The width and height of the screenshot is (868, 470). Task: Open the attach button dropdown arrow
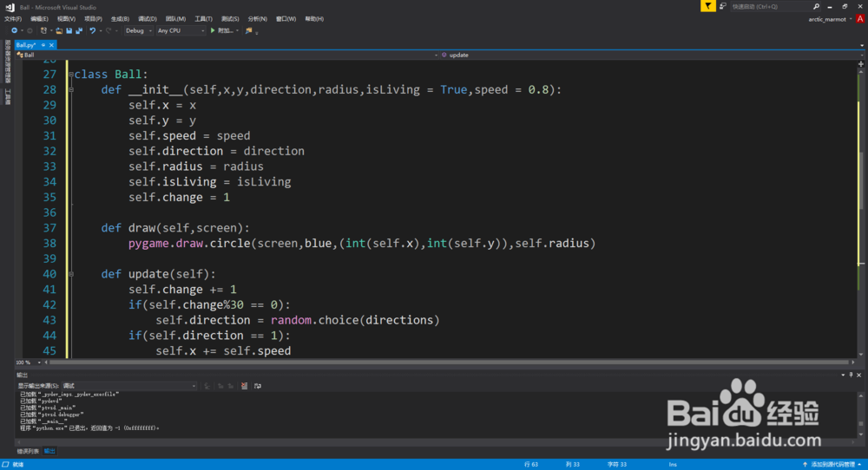click(238, 30)
